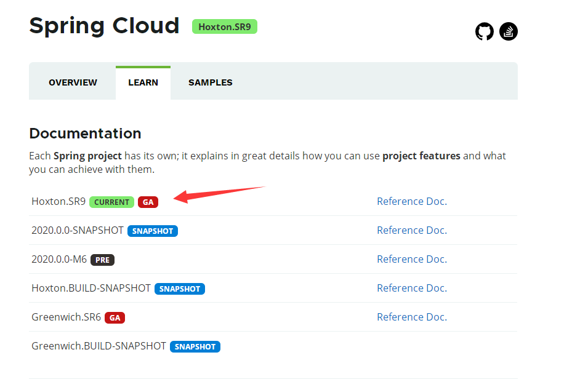Click the GA badge next to Hoxton.SR9
The width and height of the screenshot is (588, 379).
148,202
